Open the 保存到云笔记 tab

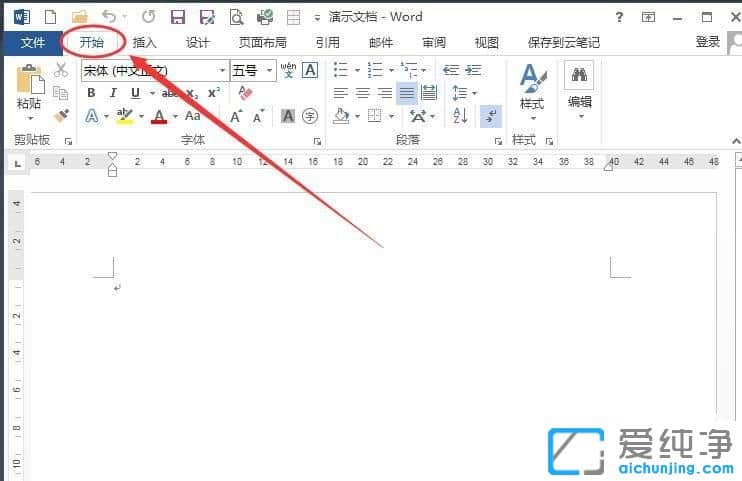564,43
